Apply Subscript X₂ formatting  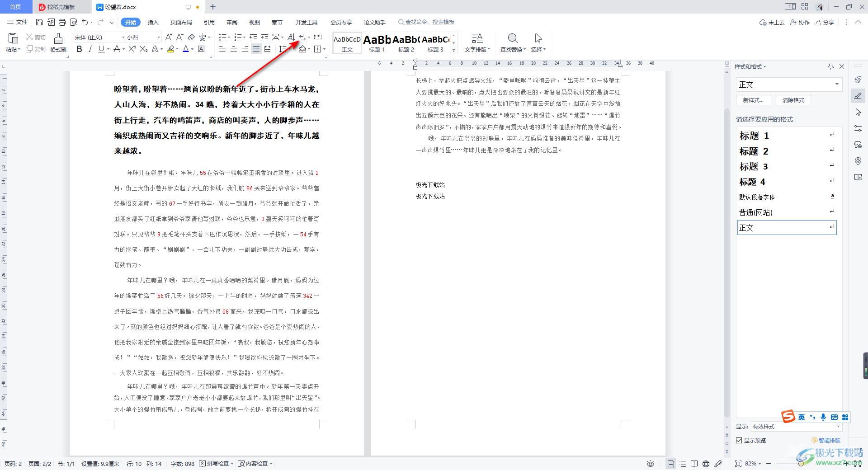click(x=144, y=49)
